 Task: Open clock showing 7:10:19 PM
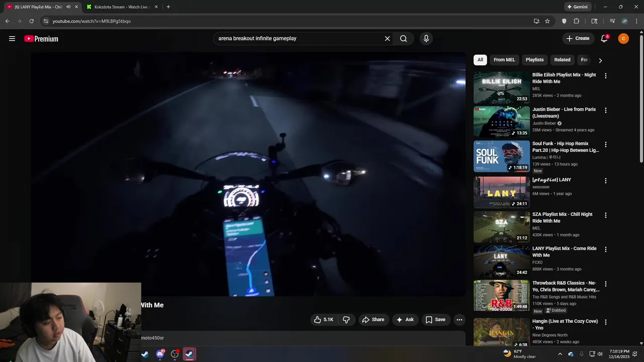(x=619, y=354)
